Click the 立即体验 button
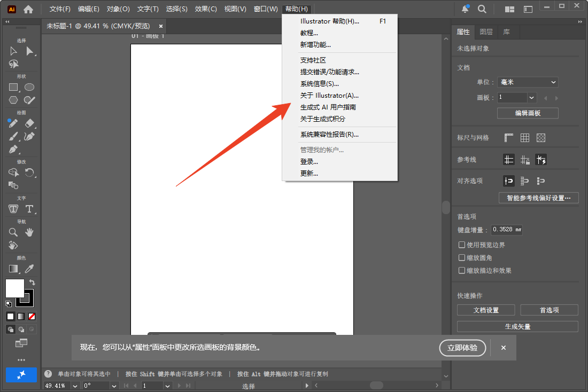 coord(462,348)
